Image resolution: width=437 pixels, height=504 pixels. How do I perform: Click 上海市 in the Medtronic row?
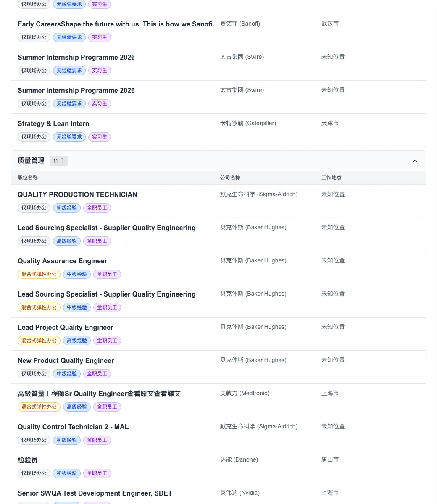[330, 394]
